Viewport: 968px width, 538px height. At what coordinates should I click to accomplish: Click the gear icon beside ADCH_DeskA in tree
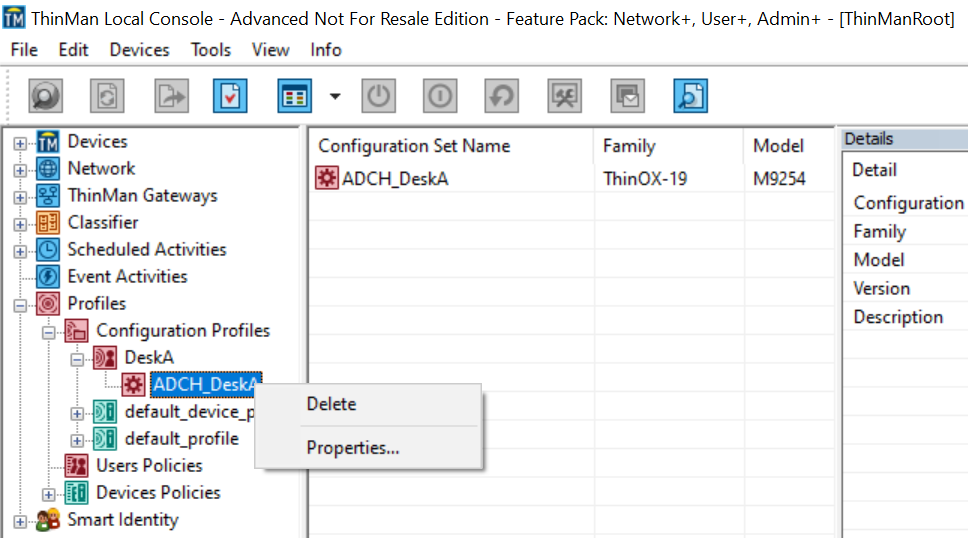(133, 385)
